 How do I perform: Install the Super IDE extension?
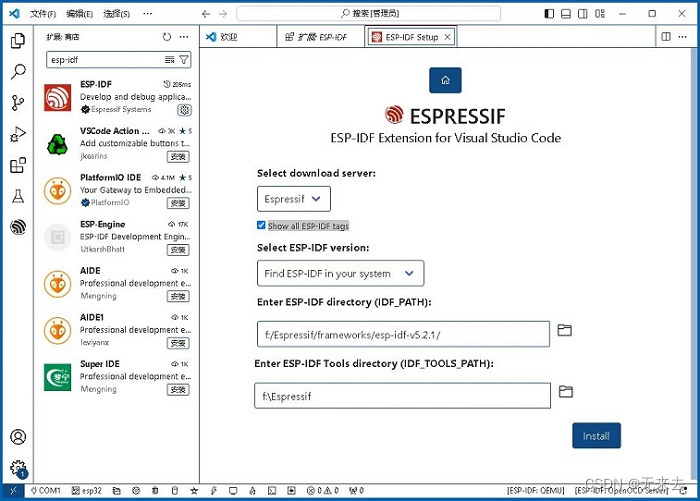(178, 390)
